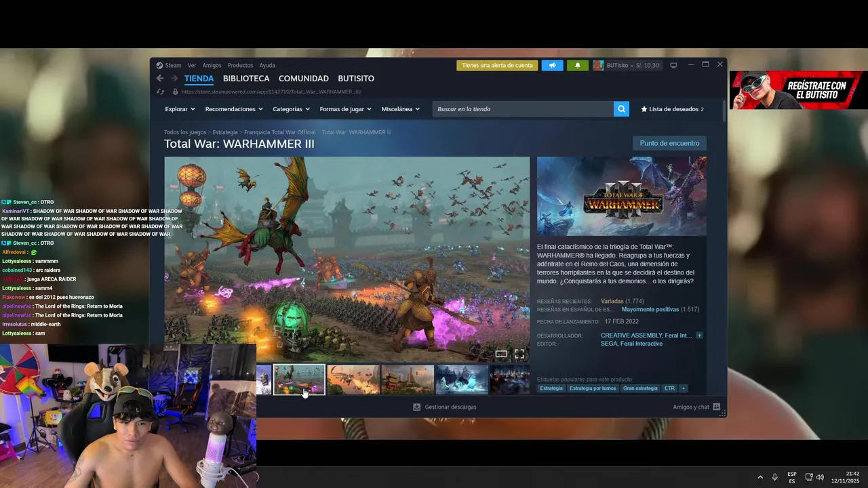Click the friends icon next to Amigos y chat

point(716,407)
